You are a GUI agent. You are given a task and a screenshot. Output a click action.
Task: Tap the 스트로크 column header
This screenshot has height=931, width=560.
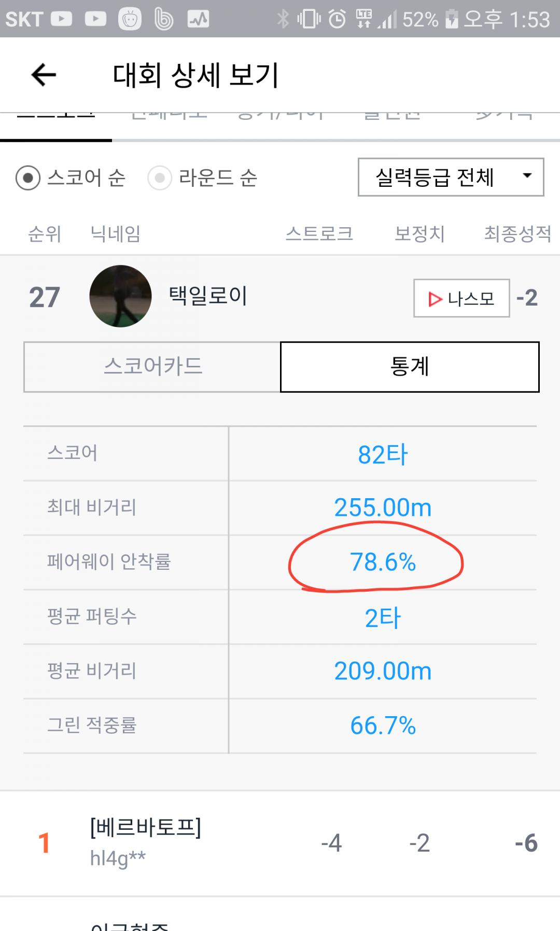[319, 234]
